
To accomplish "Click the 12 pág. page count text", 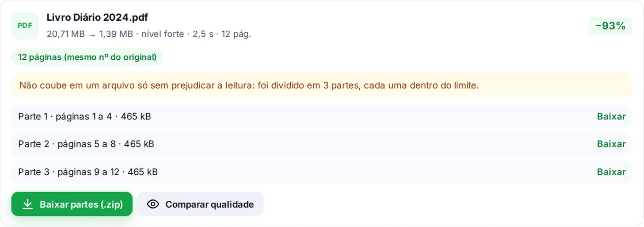I will 236,34.
